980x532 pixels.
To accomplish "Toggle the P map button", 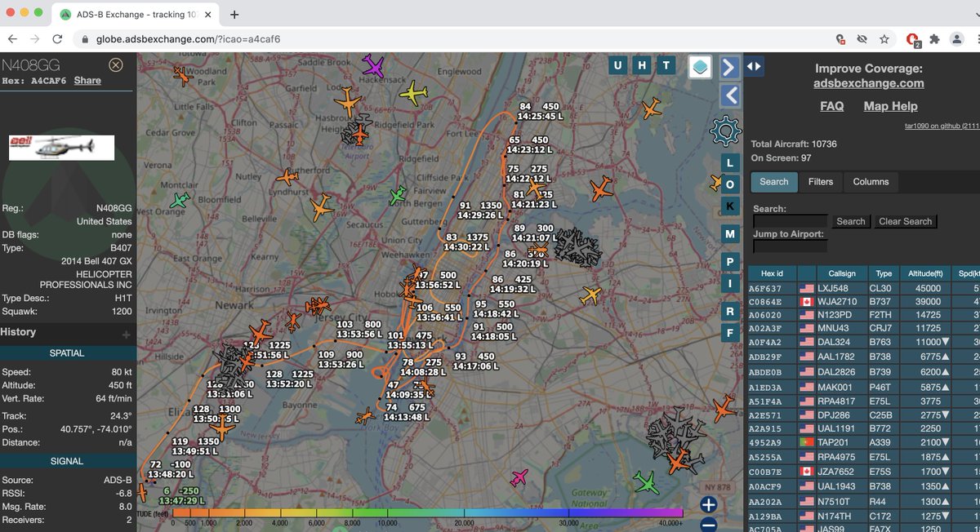I will coord(730,262).
